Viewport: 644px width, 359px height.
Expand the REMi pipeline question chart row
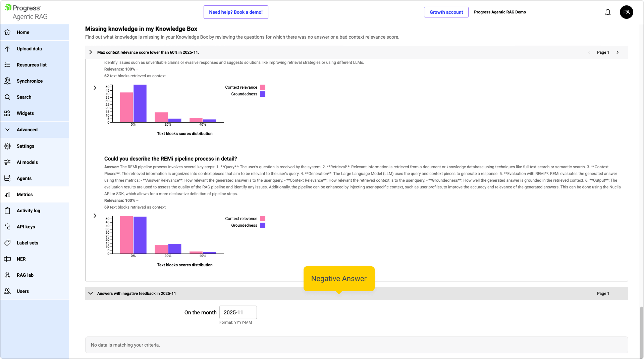pos(95,216)
